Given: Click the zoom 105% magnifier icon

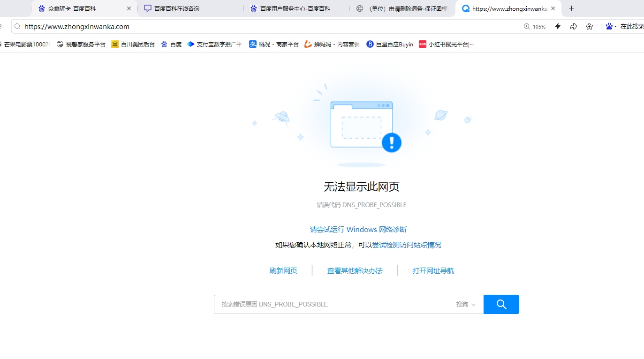Looking at the screenshot, I should coord(527,27).
